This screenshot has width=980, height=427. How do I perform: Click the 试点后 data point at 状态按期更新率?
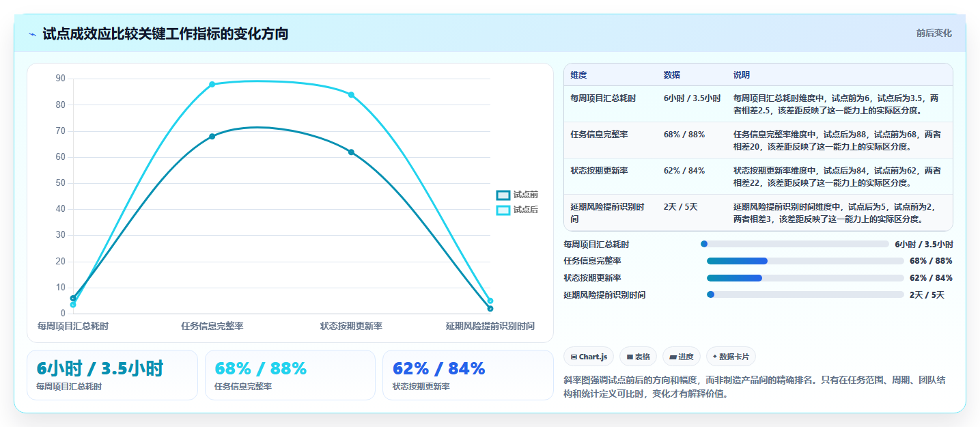pyautogui.click(x=351, y=95)
